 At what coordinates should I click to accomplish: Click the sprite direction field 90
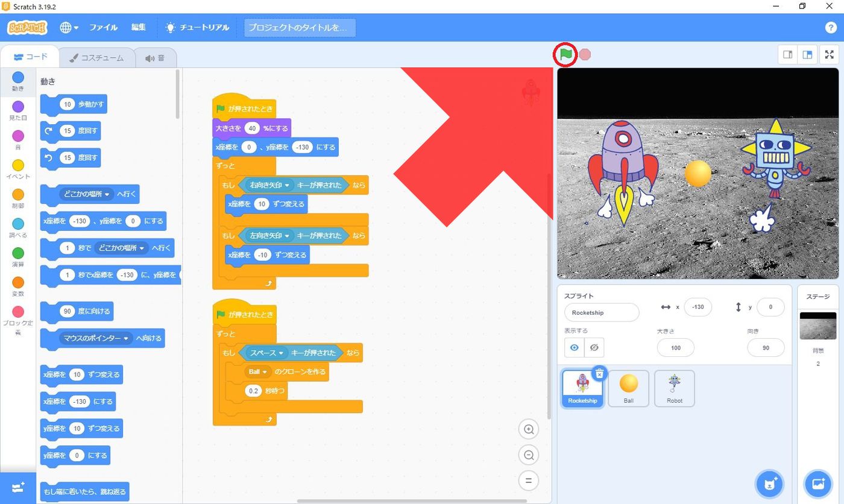[x=766, y=347]
